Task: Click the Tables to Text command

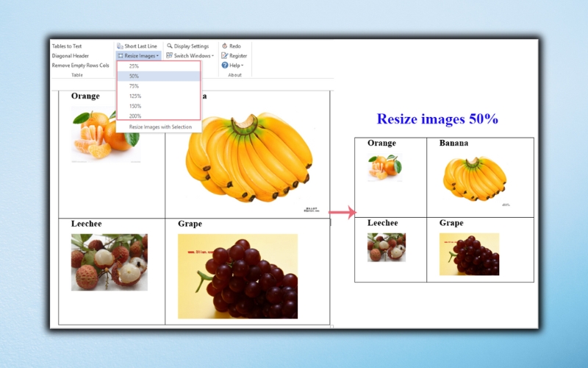Action: pos(67,46)
